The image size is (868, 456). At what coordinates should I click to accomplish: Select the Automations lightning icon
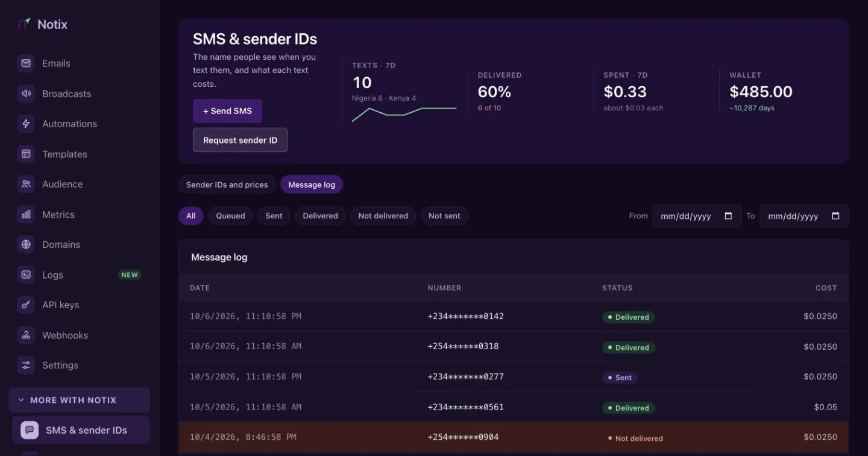coord(26,124)
